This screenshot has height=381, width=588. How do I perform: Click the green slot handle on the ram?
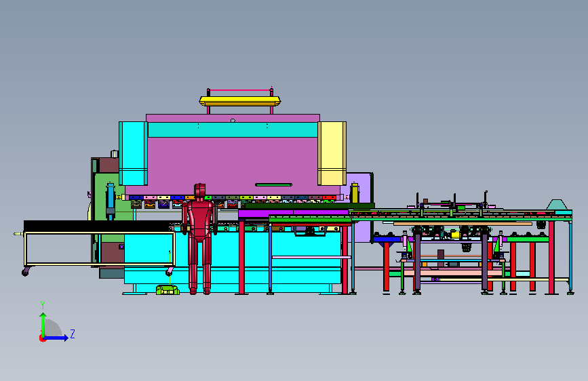273,184
